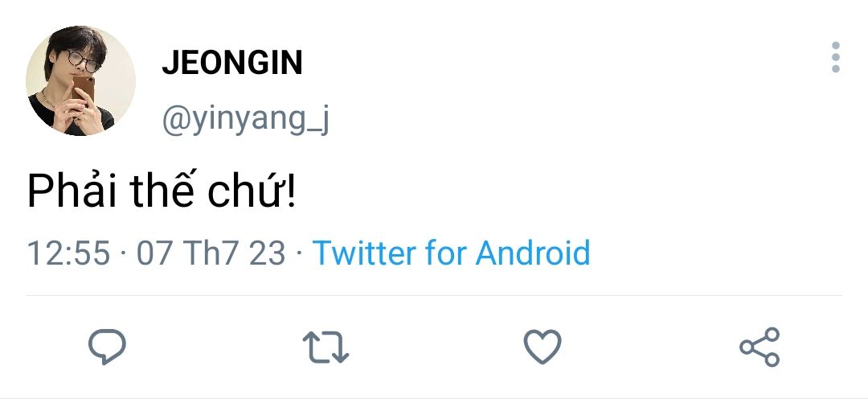Expand tweet options via vertical ellipsis

(836, 58)
